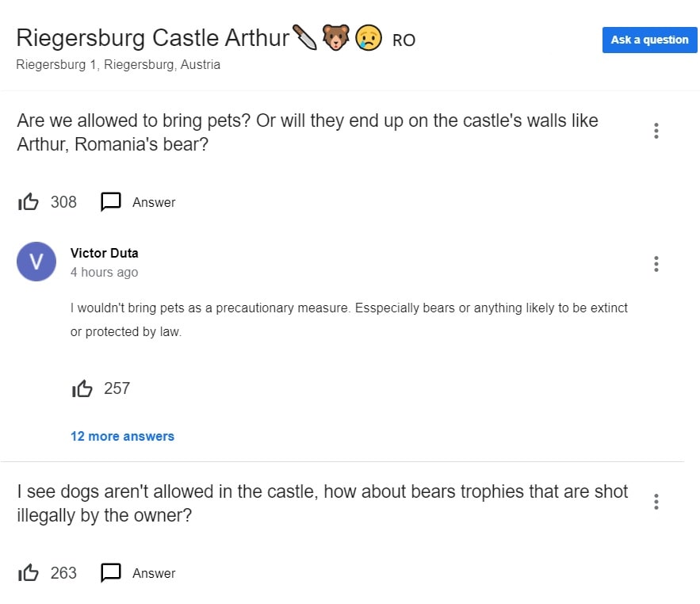
Task: Expand the 12 more answers link
Action: click(x=122, y=436)
